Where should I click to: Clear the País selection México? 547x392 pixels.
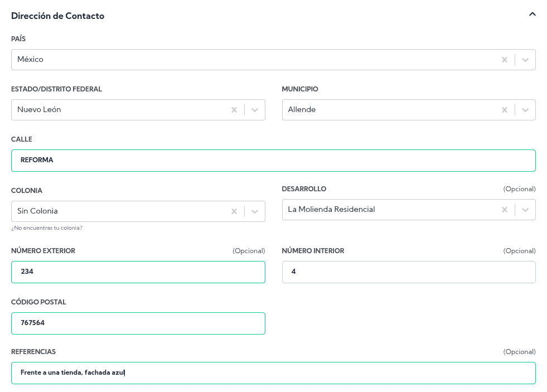(504, 60)
